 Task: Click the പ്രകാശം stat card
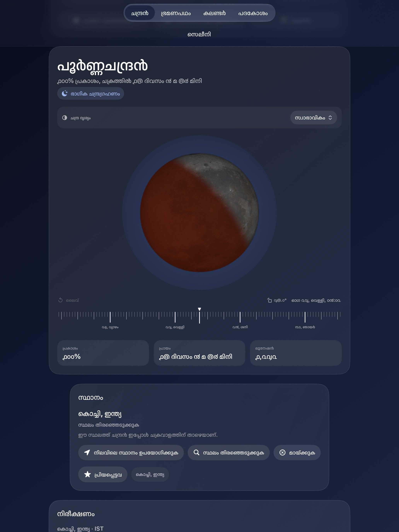tap(103, 353)
